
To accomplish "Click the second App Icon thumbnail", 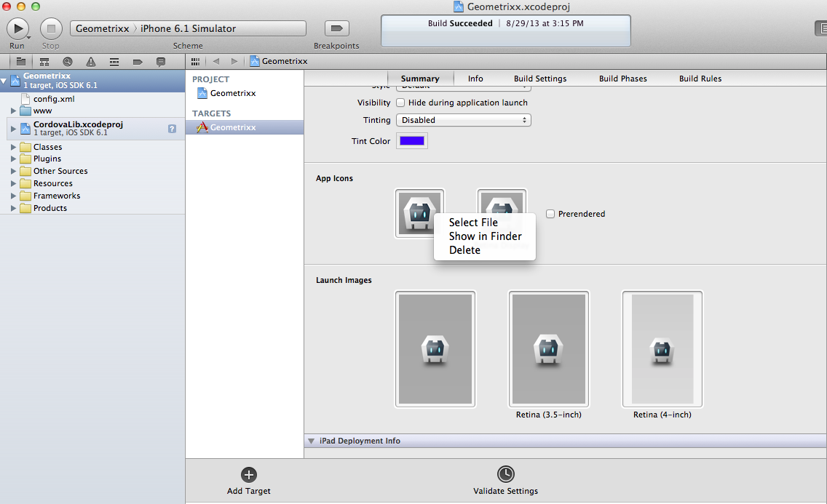I will click(x=502, y=201).
